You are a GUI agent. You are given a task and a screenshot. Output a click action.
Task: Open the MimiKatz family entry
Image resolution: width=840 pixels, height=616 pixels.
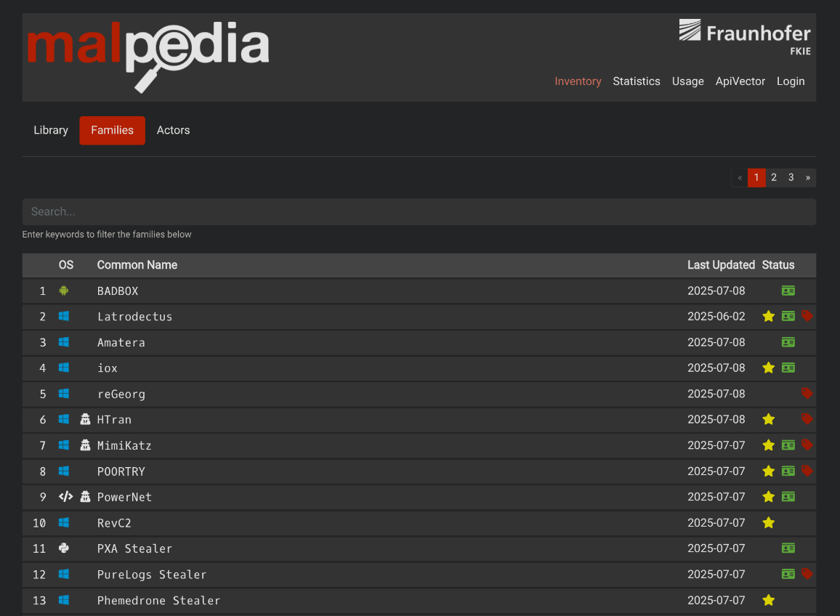(x=124, y=445)
